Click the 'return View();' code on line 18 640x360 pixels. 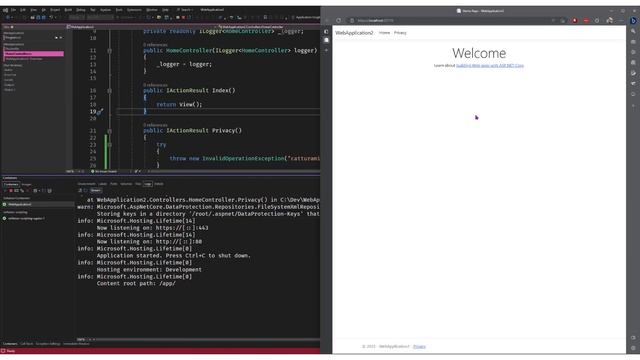(x=179, y=104)
